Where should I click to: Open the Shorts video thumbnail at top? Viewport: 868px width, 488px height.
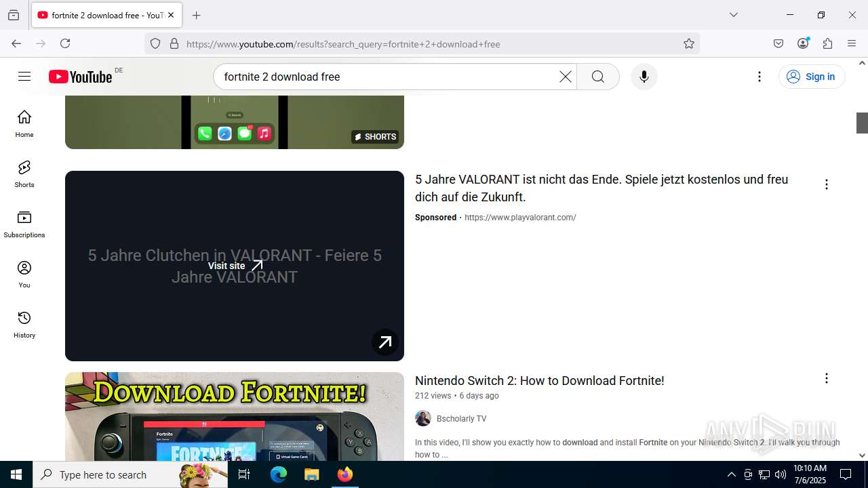pos(235,122)
